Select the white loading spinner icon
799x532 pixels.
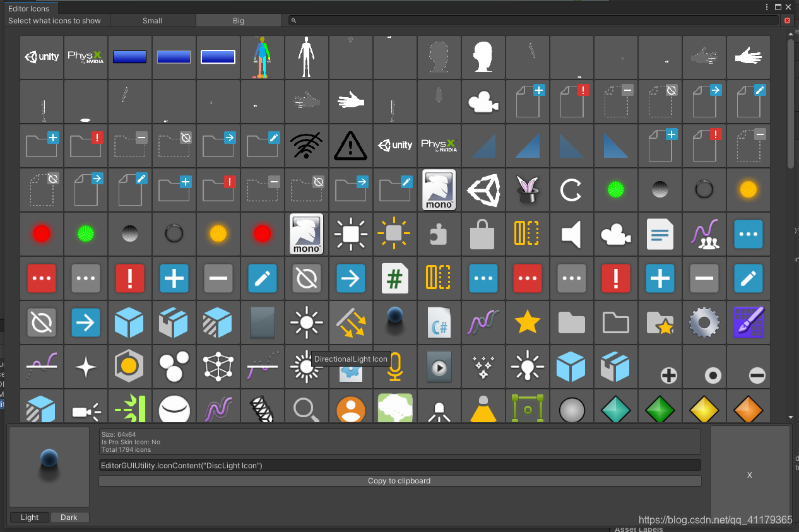click(x=571, y=190)
